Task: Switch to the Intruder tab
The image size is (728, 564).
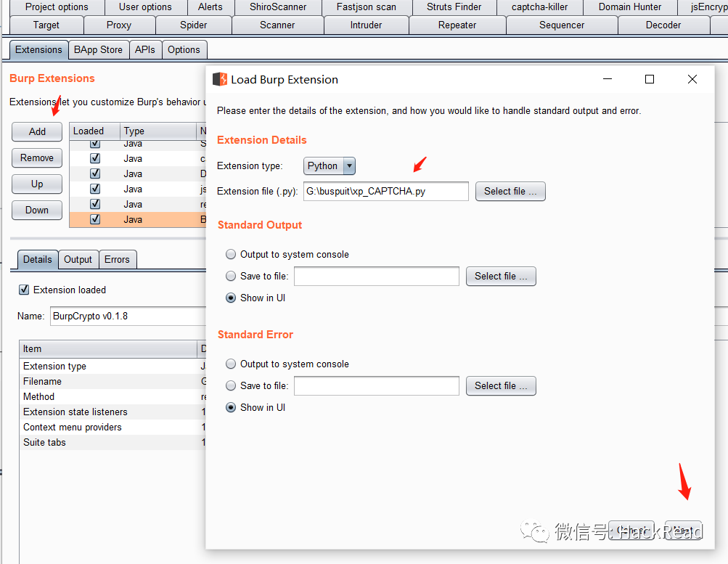Action: coord(367,25)
